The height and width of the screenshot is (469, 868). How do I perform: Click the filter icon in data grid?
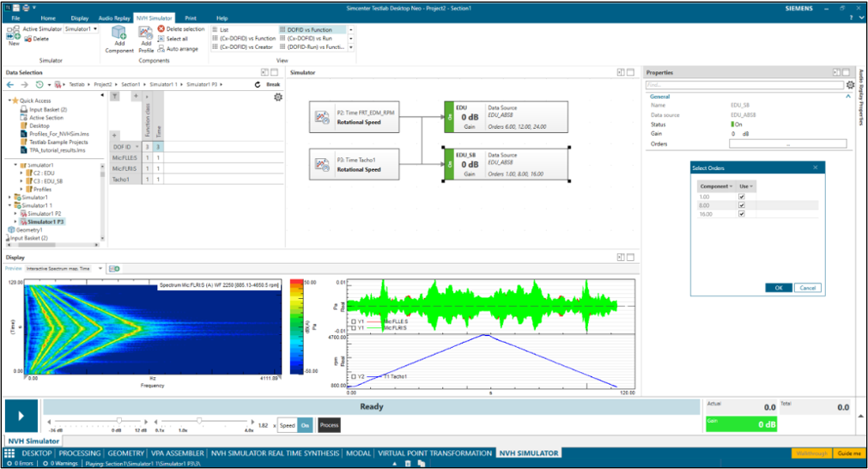(116, 96)
